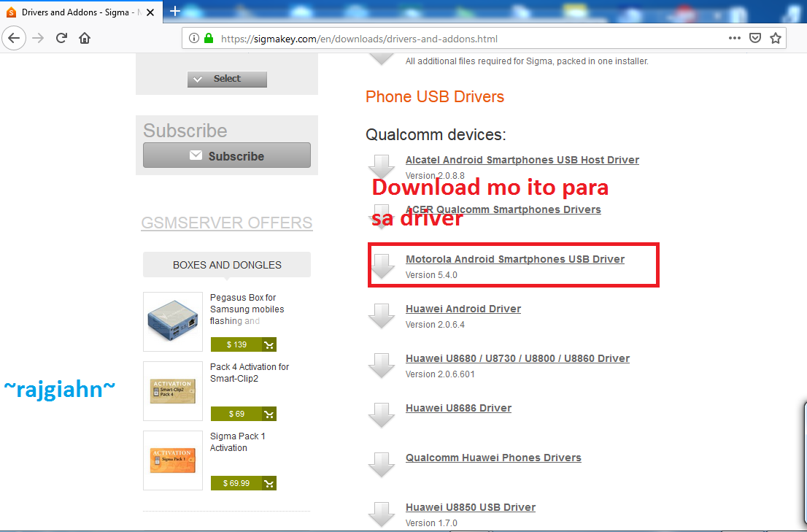Click the $ 69.99 price button
Image resolution: width=807 pixels, height=532 pixels.
pos(236,484)
